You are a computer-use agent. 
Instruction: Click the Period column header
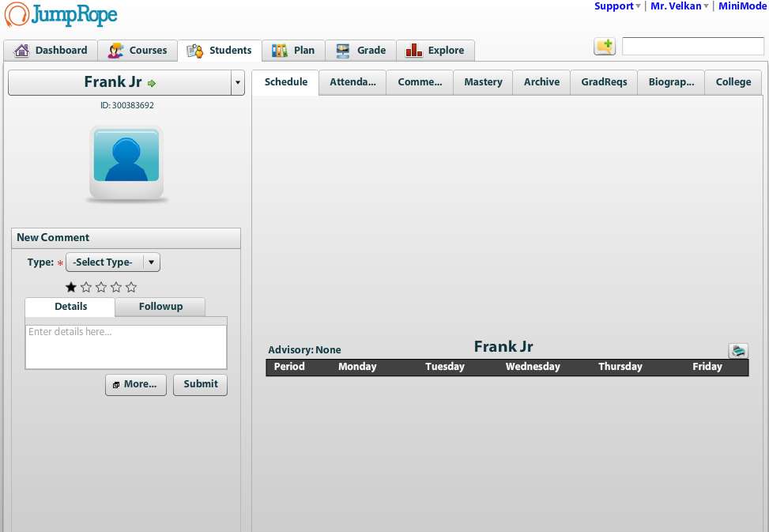(288, 367)
